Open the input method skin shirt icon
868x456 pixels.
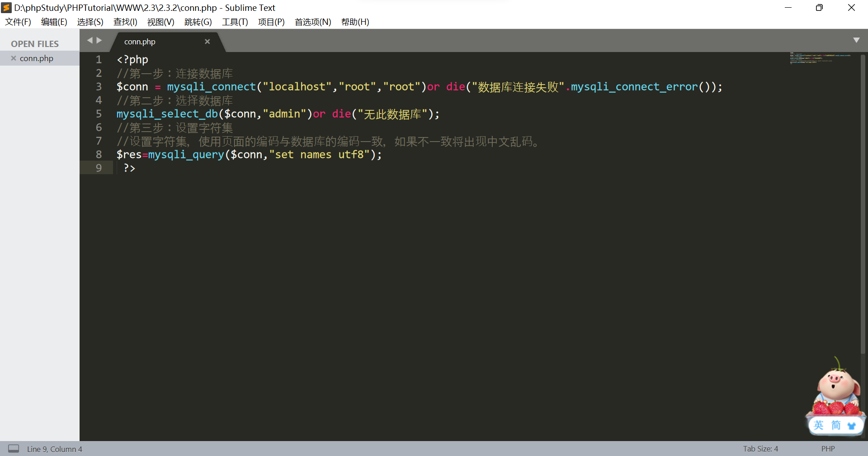pos(852,426)
